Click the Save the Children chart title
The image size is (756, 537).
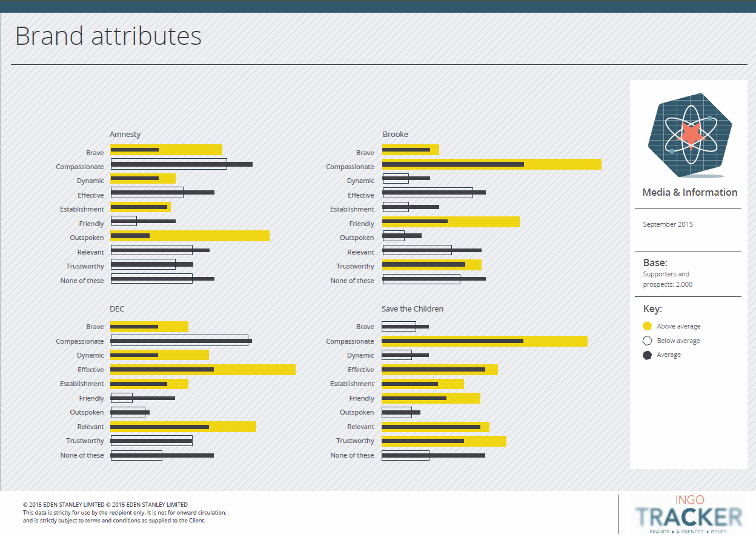coord(413,309)
